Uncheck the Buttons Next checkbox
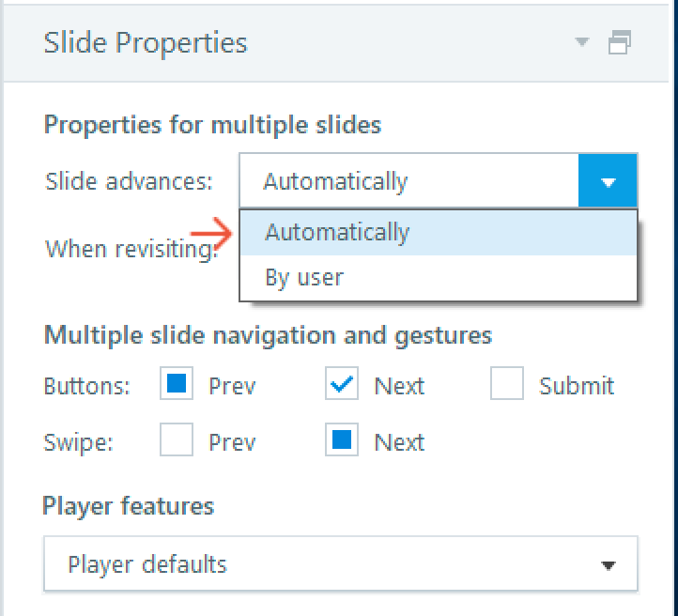678x616 pixels. click(342, 385)
